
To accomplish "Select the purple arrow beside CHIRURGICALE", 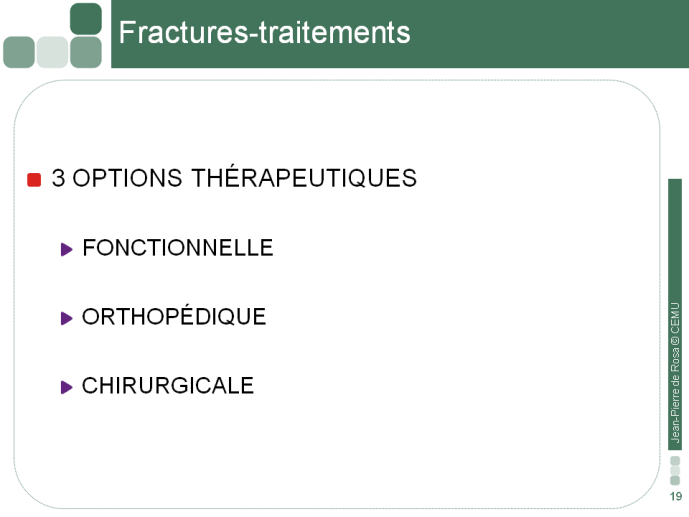I will (x=66, y=387).
